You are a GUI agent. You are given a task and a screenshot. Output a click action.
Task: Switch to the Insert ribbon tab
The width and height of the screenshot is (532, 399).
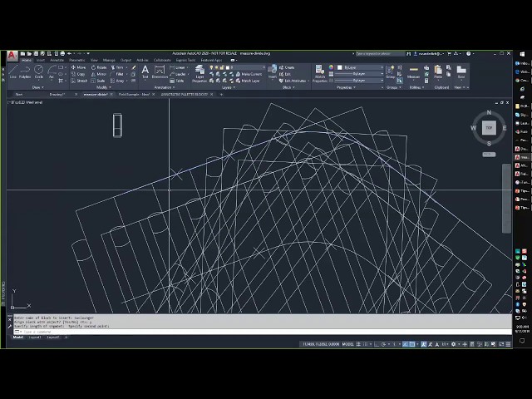point(41,61)
